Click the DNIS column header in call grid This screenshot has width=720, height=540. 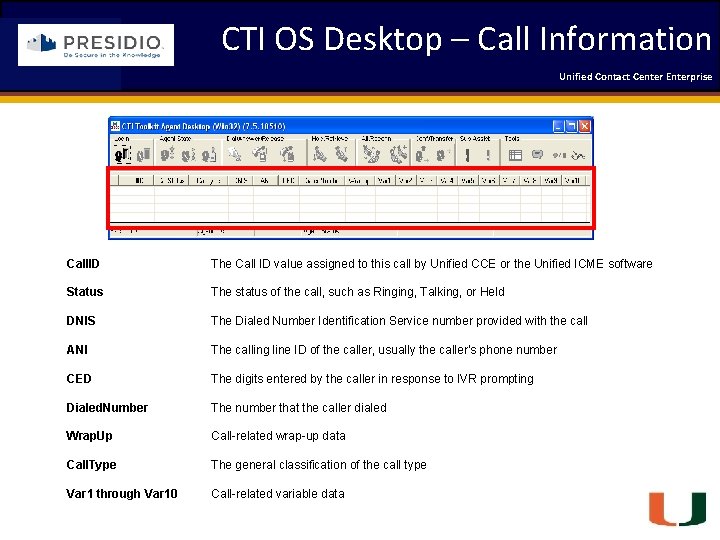[240, 180]
